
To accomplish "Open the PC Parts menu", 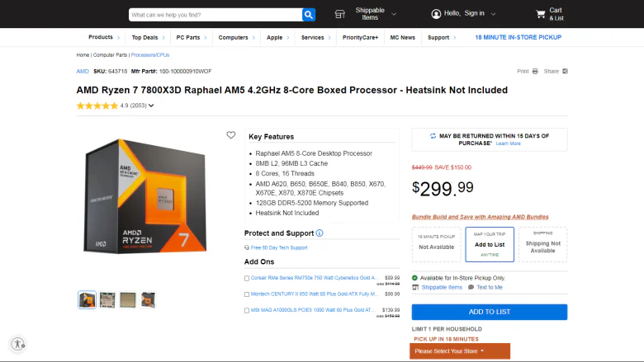I will point(192,37).
